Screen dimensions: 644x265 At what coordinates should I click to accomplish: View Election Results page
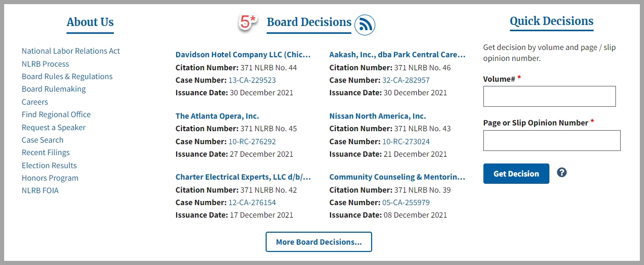tap(49, 166)
